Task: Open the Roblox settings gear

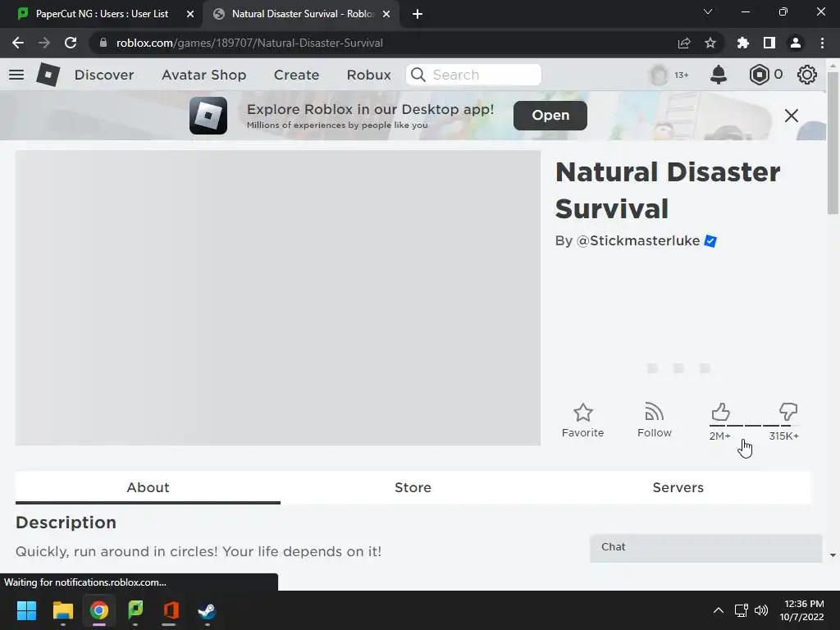Action: [807, 75]
